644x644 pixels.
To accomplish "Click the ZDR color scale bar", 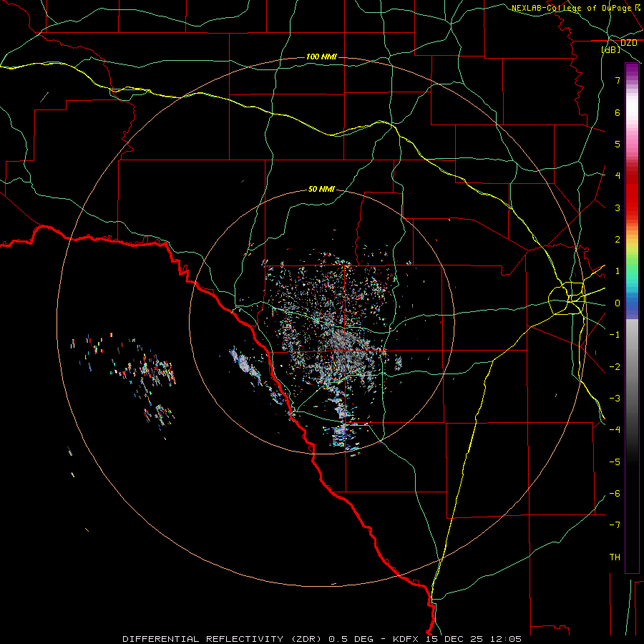I will [x=632, y=318].
